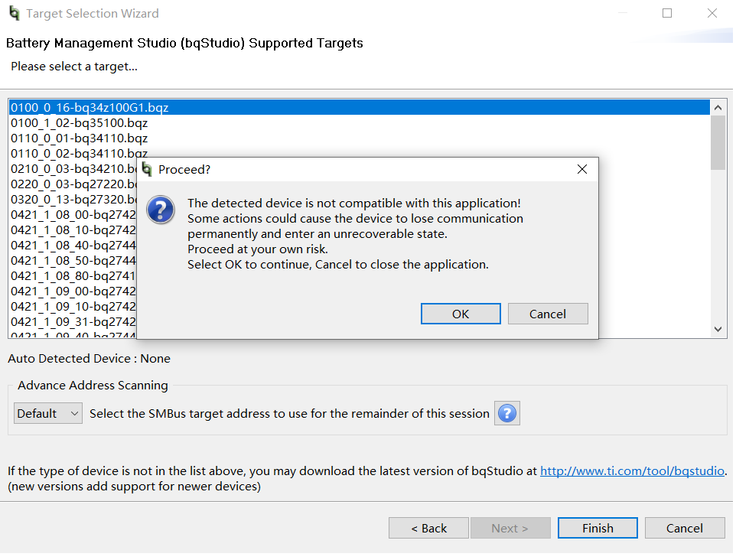The image size is (736, 560).
Task: Select 0100_1_02-bq35100.bqz target
Action: click(x=359, y=123)
